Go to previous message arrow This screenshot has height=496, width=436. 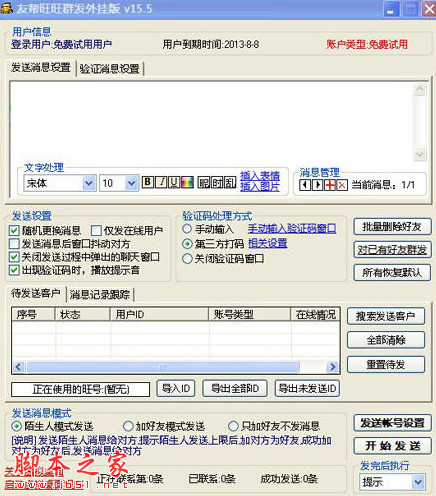coord(305,184)
